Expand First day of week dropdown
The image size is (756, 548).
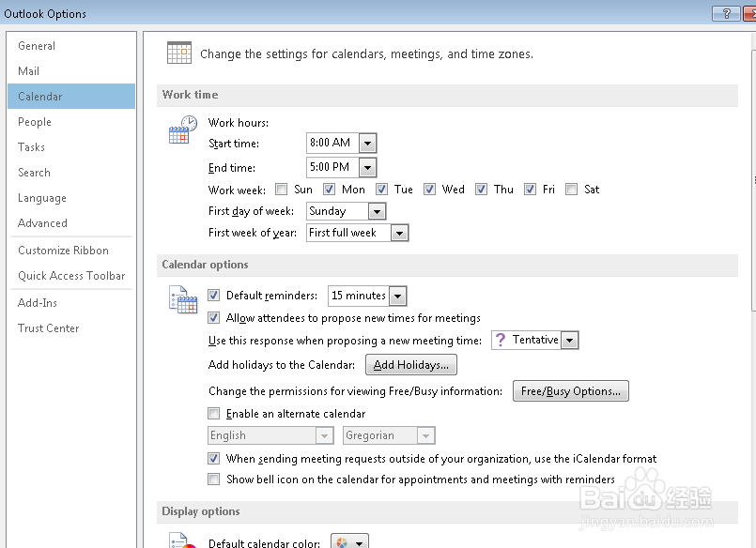377,211
